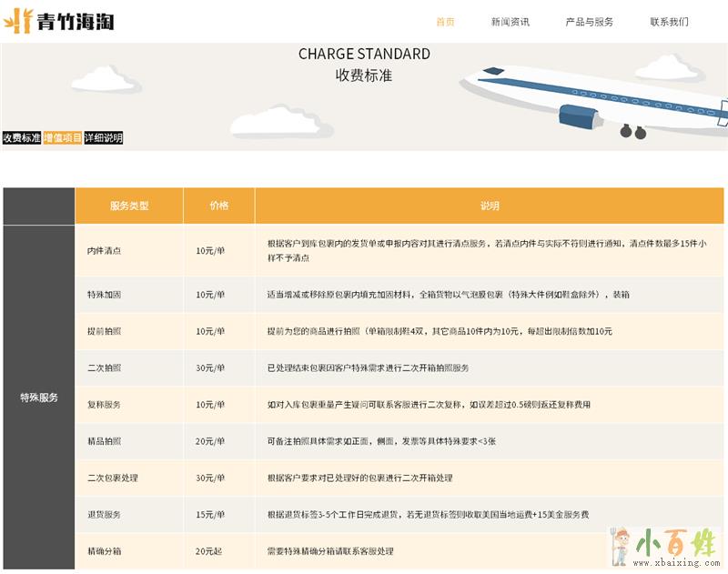
Task: Go to the 首页 home page
Action: (445, 22)
